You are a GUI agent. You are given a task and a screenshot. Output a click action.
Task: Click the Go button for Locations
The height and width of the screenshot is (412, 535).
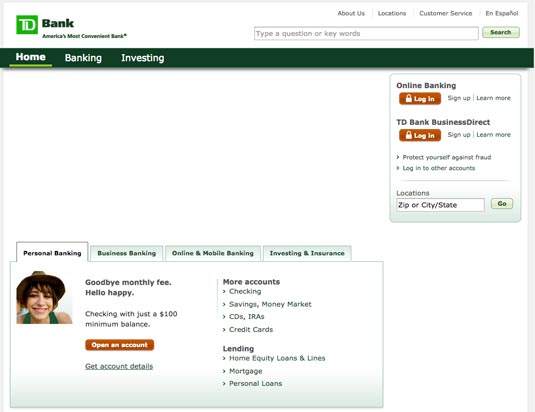[502, 204]
